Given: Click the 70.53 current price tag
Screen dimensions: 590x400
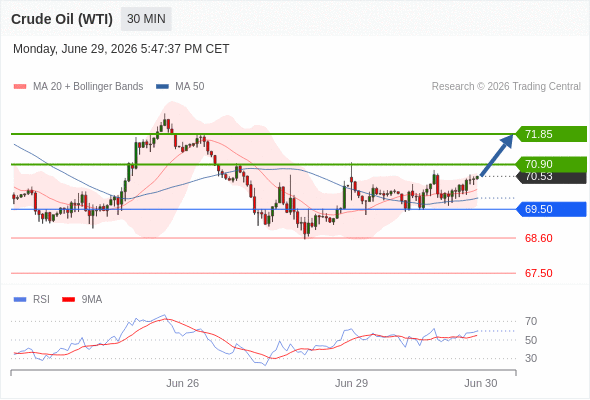Looking at the screenshot, I should 552,176.
